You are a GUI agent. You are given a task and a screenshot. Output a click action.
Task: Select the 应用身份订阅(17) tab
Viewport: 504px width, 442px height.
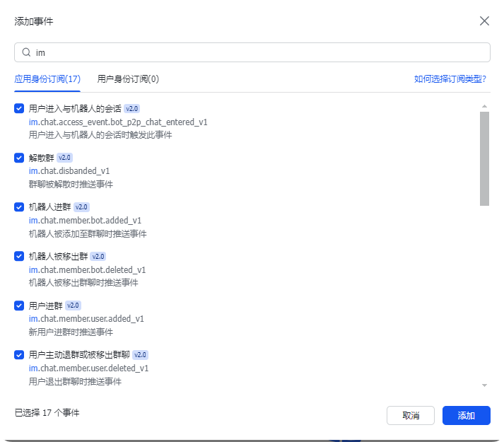pyautogui.click(x=47, y=79)
